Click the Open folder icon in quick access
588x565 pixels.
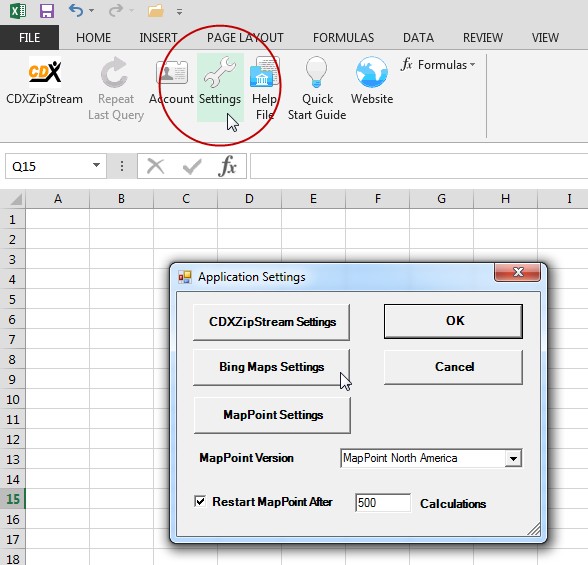click(x=155, y=11)
